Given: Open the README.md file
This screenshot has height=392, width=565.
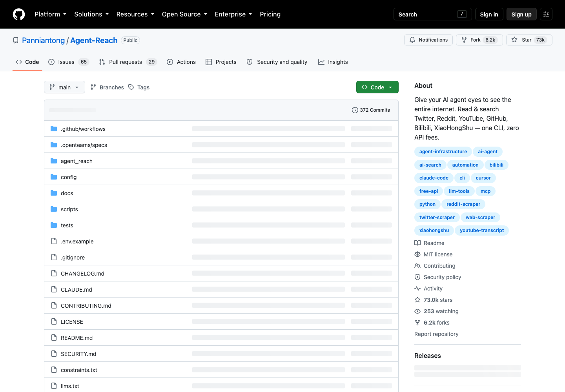Looking at the screenshot, I should point(77,338).
